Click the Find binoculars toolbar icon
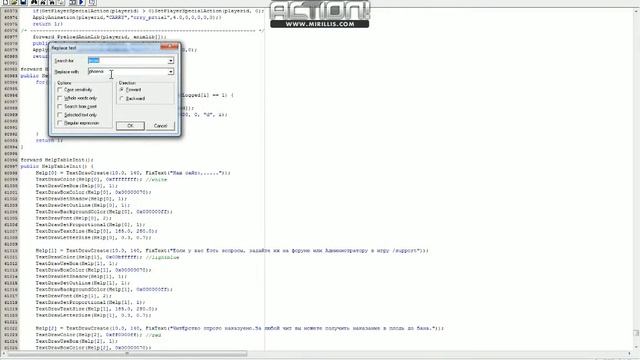 [x=34, y=2]
